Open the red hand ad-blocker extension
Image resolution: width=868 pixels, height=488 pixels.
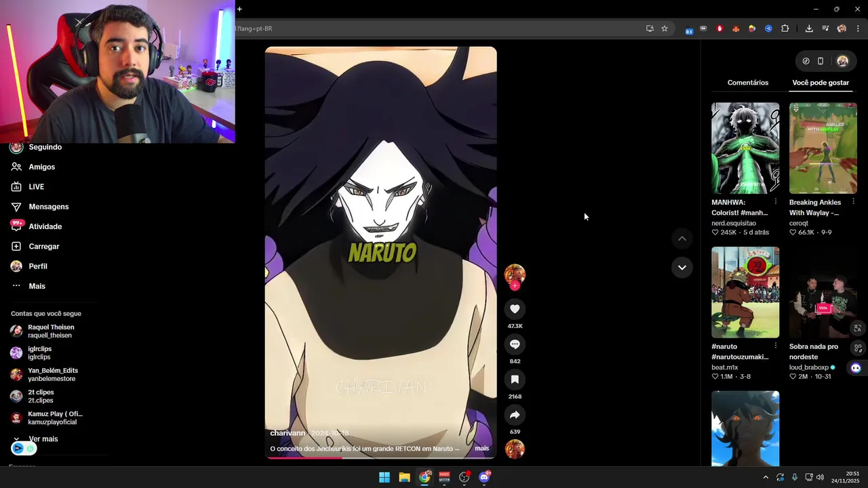coord(719,28)
